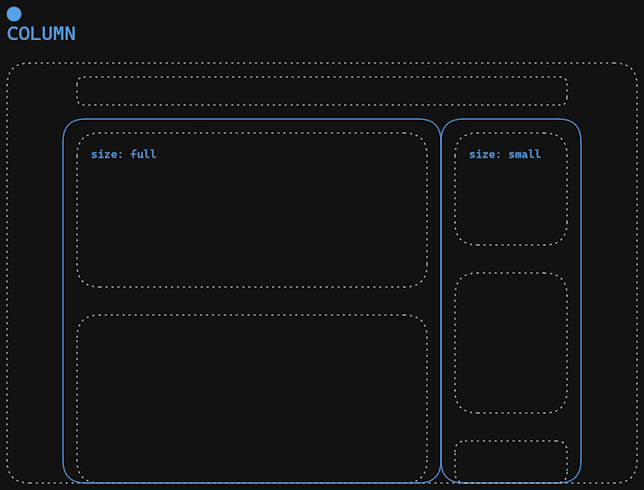Screen dimensions: 644x490
Task: Click the "size:" keyword in the wide column
Action: 107,154
